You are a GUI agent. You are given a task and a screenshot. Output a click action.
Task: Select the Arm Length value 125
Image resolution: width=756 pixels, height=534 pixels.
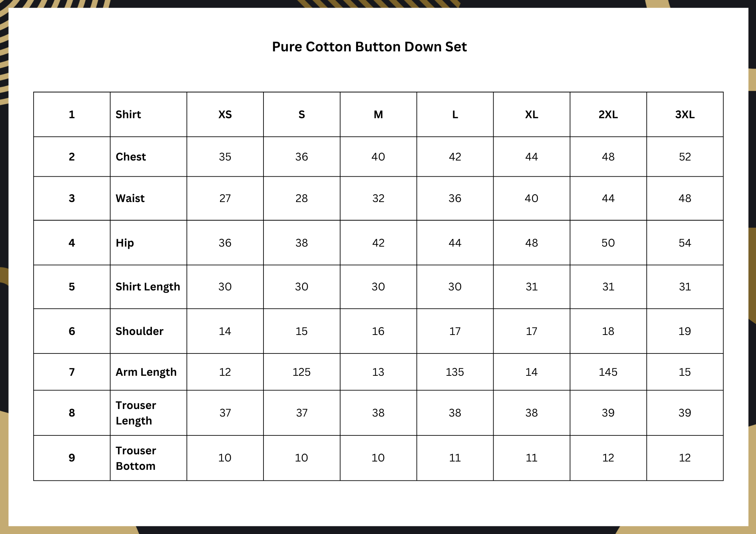pyautogui.click(x=301, y=372)
